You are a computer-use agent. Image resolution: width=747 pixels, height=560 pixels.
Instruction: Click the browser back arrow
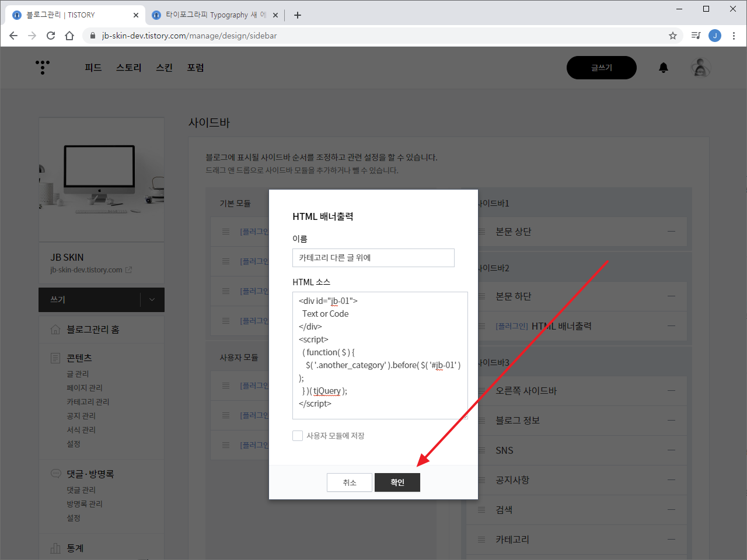pyautogui.click(x=13, y=36)
